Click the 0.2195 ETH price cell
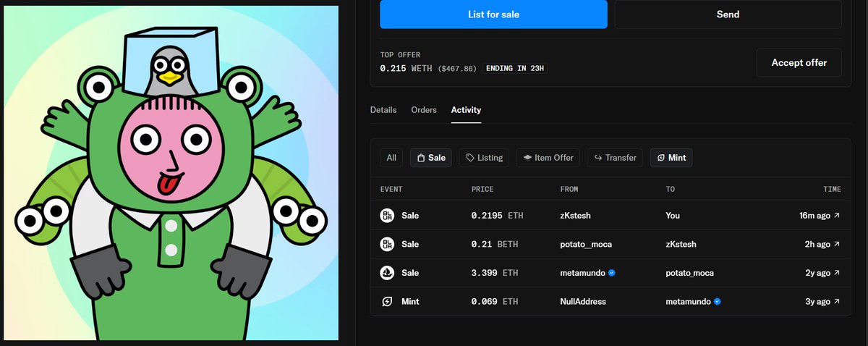The height and width of the screenshot is (346, 868). click(495, 216)
